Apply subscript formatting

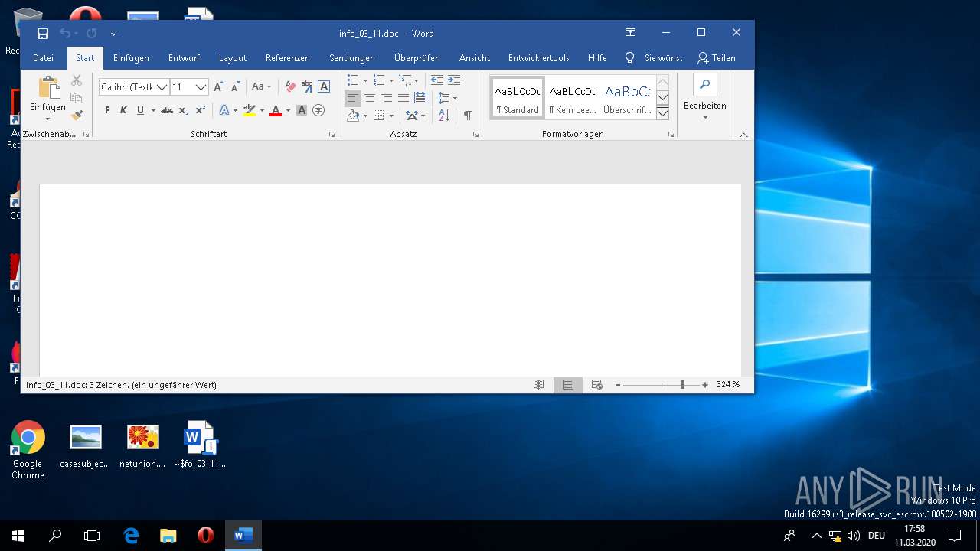click(x=184, y=111)
